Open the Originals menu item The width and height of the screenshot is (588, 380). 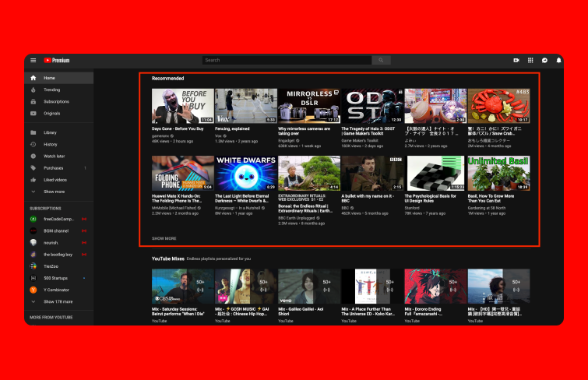pos(59,113)
